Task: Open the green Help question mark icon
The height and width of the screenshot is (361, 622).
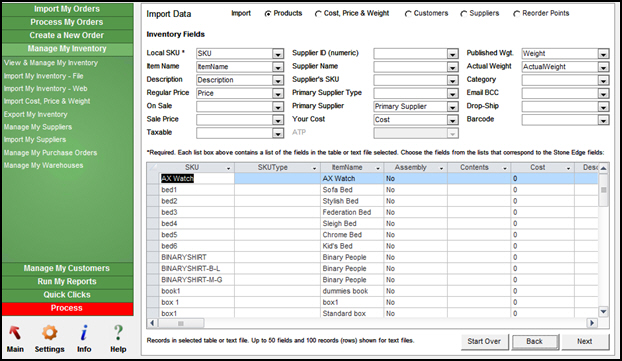Action: 118,333
